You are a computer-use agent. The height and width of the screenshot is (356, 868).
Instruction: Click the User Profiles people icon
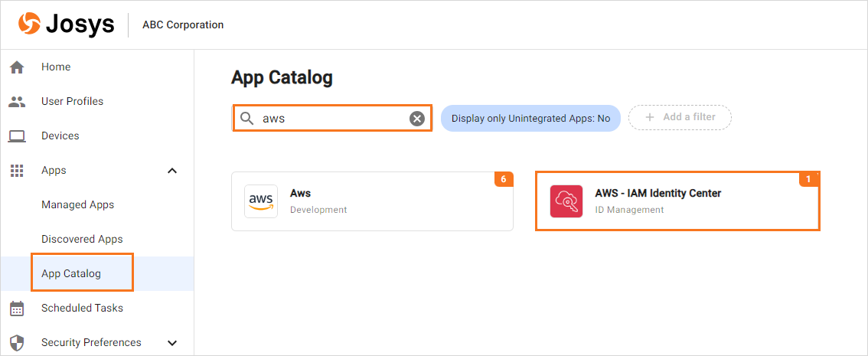(x=17, y=101)
